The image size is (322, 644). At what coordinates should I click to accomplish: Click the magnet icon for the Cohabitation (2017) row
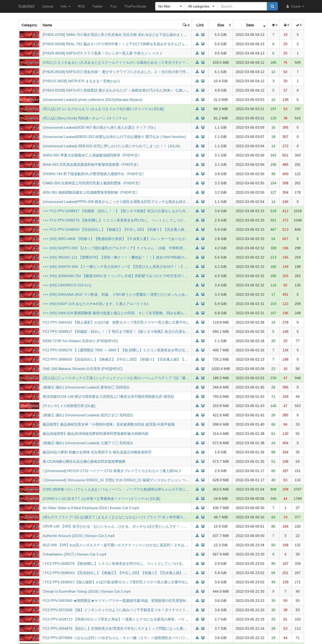tap(203, 554)
